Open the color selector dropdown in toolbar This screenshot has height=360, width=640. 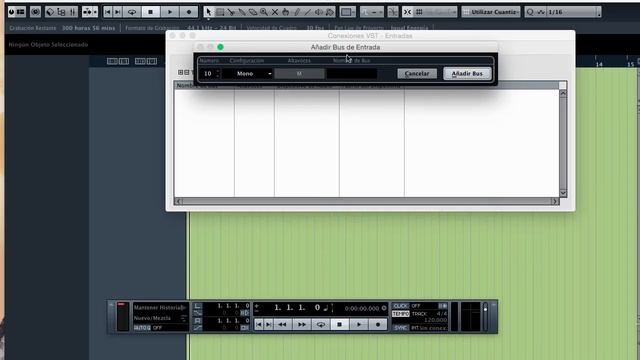348,12
